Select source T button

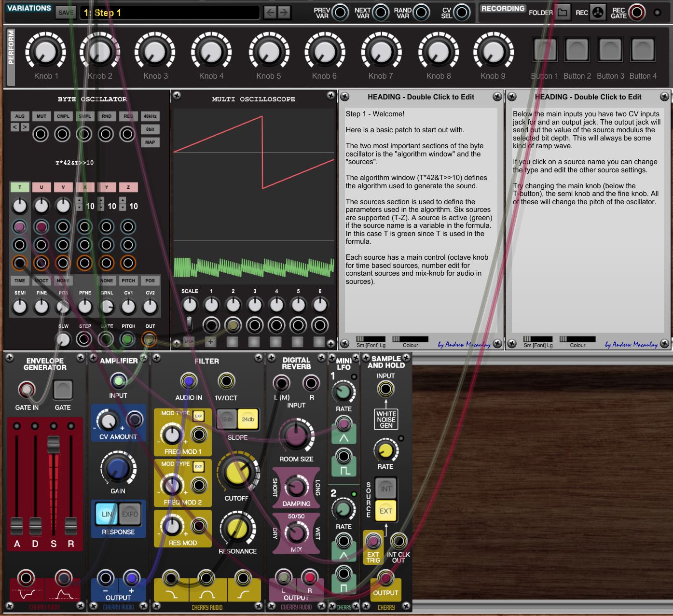pyautogui.click(x=20, y=187)
